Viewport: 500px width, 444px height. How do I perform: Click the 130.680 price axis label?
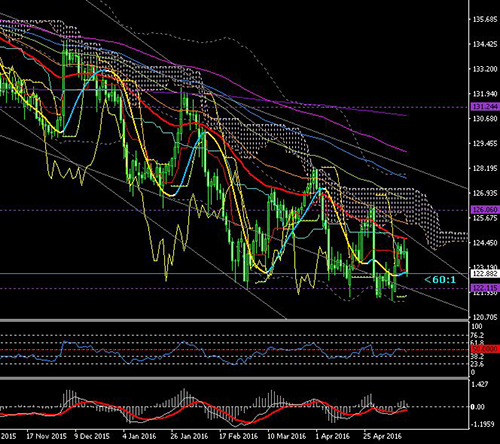click(485, 119)
